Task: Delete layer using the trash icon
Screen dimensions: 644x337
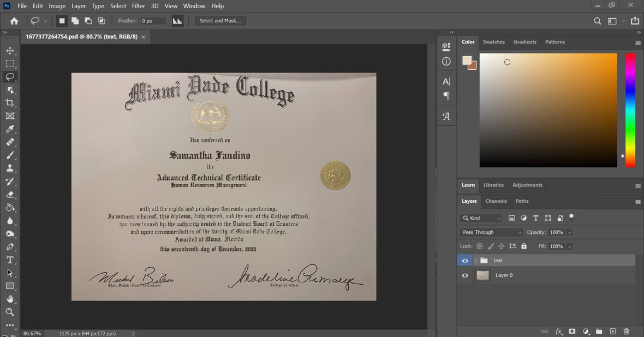Action: [x=627, y=331]
